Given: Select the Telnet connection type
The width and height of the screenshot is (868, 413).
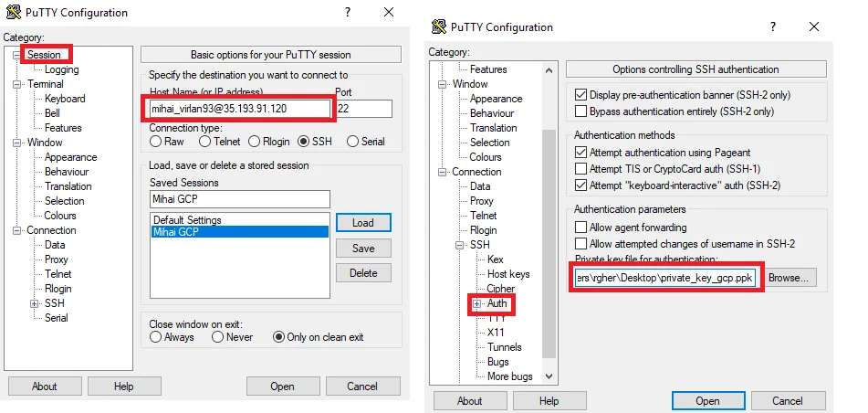Looking at the screenshot, I should coord(204,142).
